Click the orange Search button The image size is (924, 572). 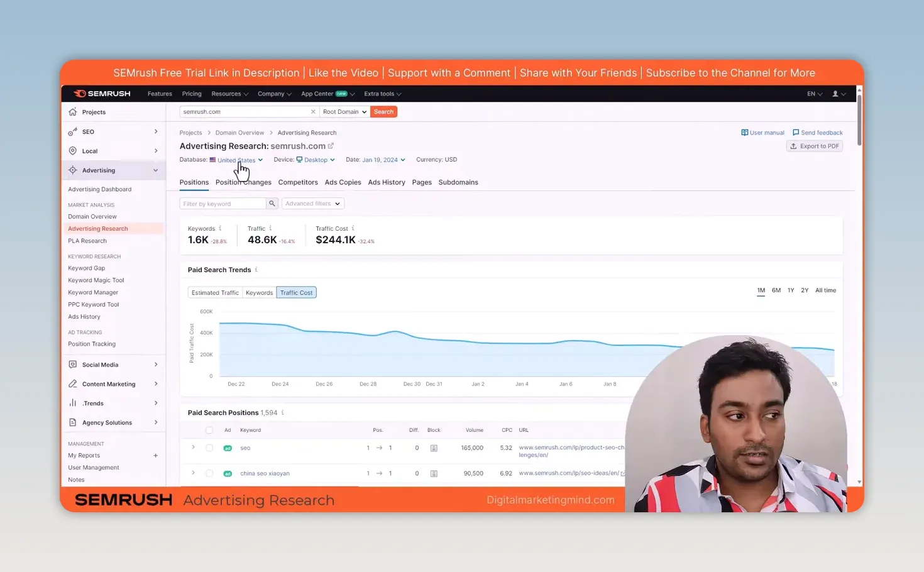click(383, 112)
